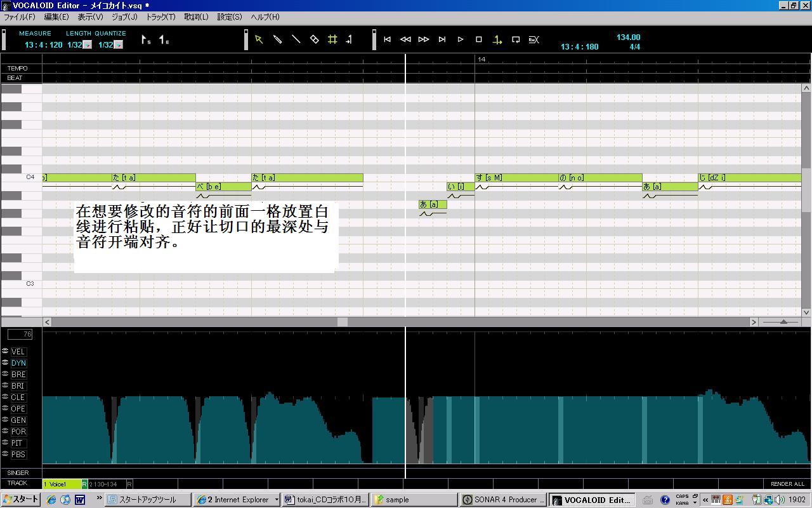Select the CLE parameter button

coord(18,397)
